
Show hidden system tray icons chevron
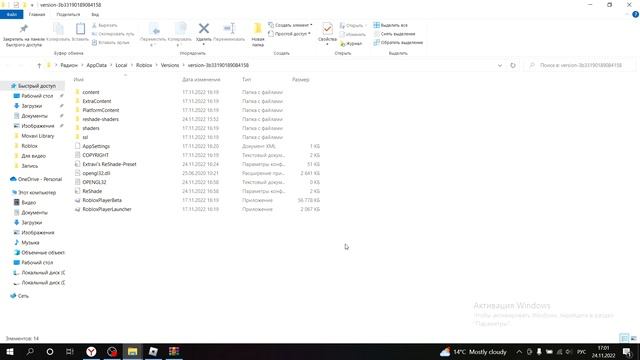(x=519, y=352)
